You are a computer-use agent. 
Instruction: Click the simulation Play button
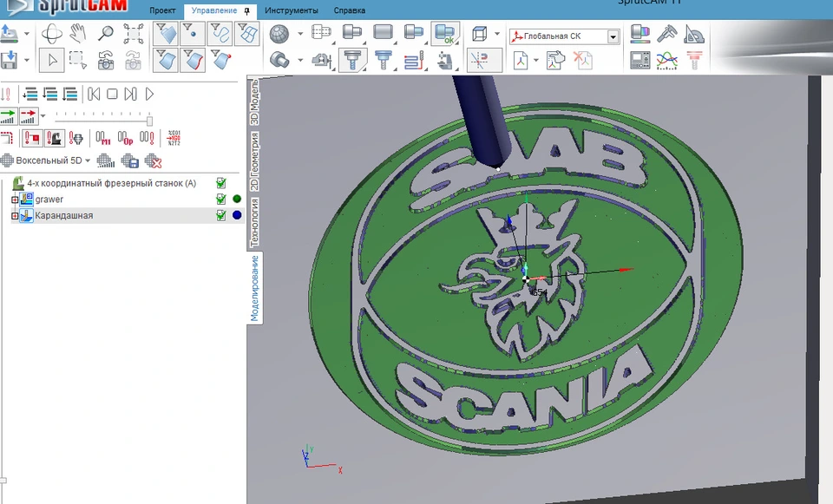pos(150,94)
